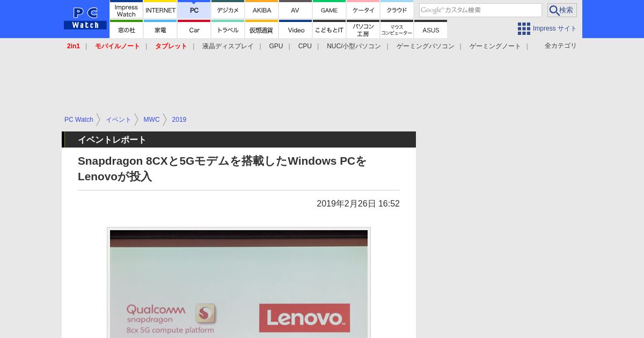Open the 窓の杜 tab
The width and height of the screenshot is (644, 338).
pyautogui.click(x=127, y=30)
